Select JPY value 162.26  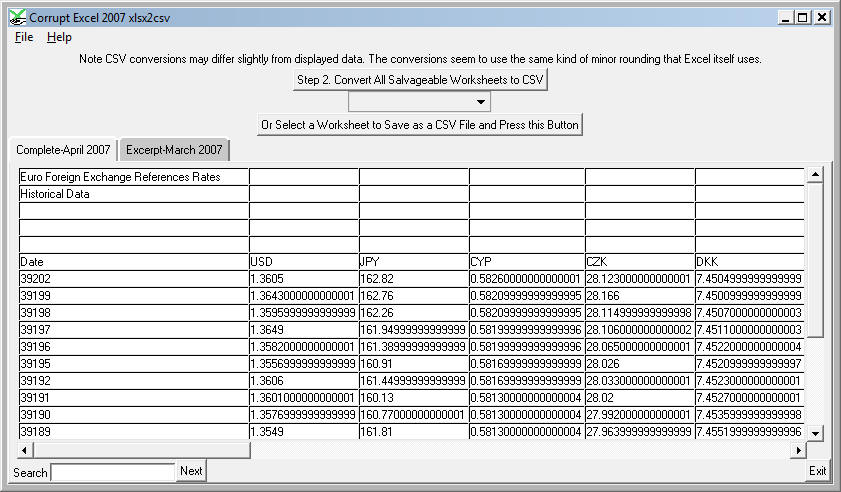click(414, 313)
